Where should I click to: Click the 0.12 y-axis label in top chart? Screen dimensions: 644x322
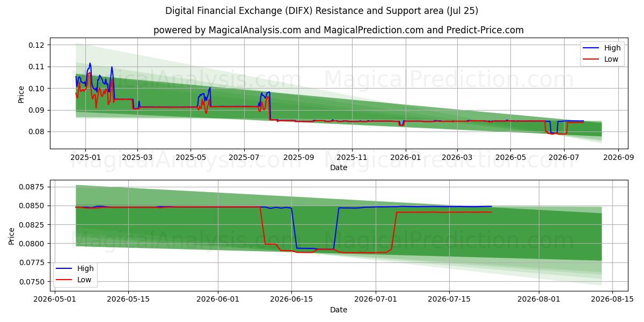tap(36, 45)
